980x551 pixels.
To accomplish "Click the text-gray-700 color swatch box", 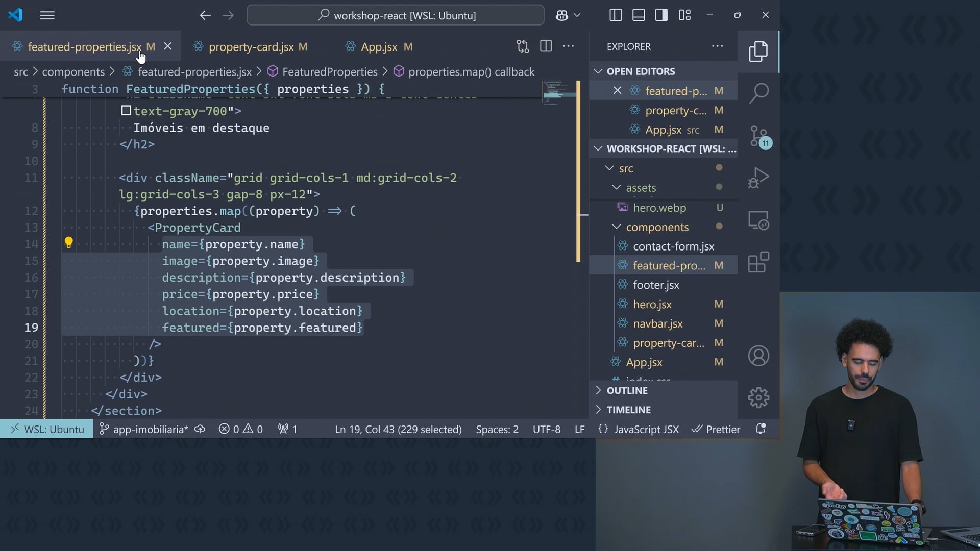I will pos(126,111).
